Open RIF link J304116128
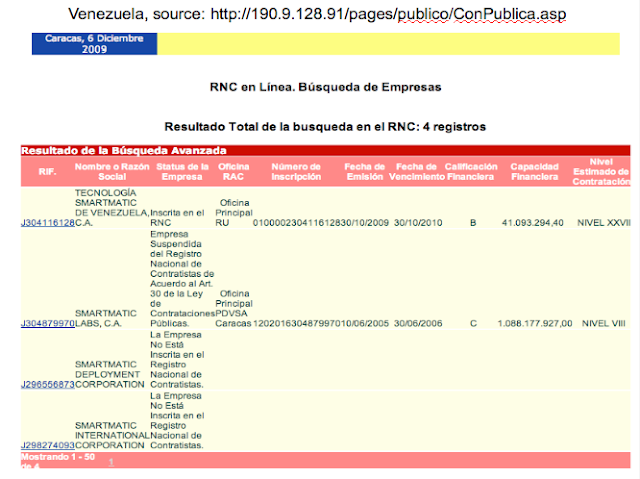 point(48,223)
